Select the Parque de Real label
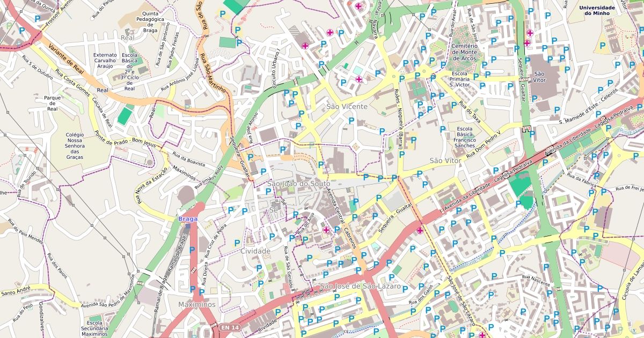The height and width of the screenshot is (338, 644). point(52,103)
